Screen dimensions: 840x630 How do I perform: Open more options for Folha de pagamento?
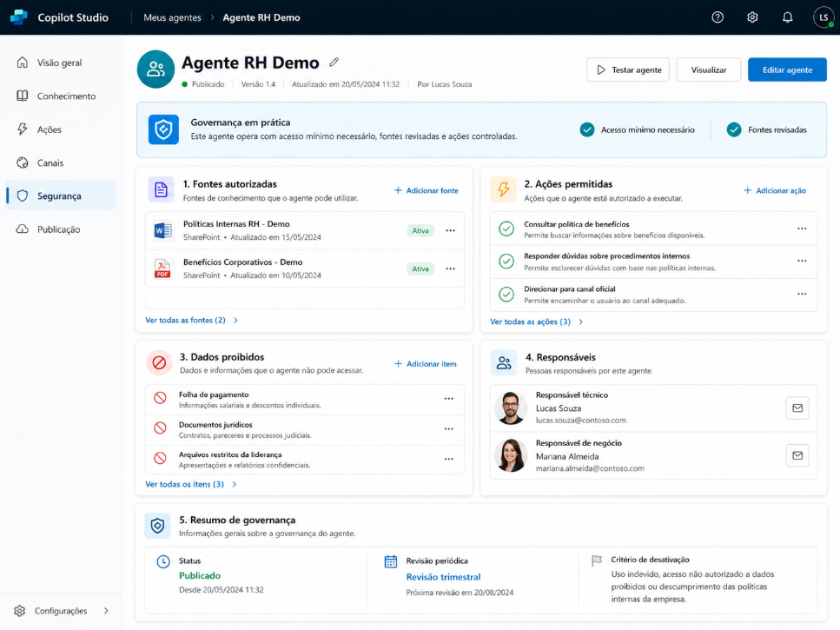(449, 399)
